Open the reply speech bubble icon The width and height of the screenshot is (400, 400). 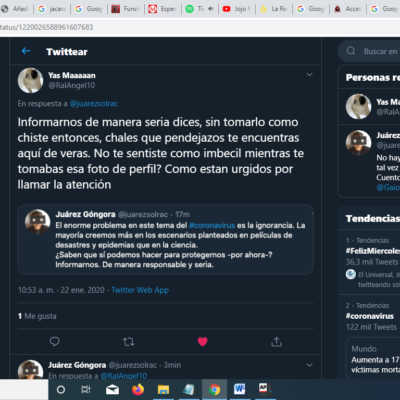pyautogui.click(x=54, y=342)
